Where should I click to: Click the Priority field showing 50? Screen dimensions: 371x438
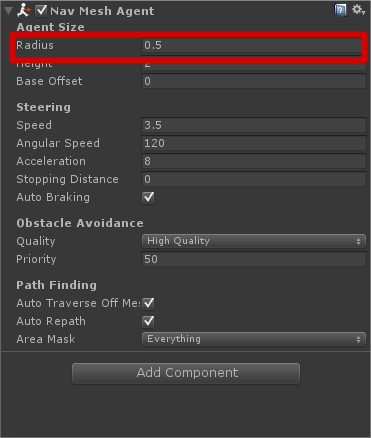254,259
